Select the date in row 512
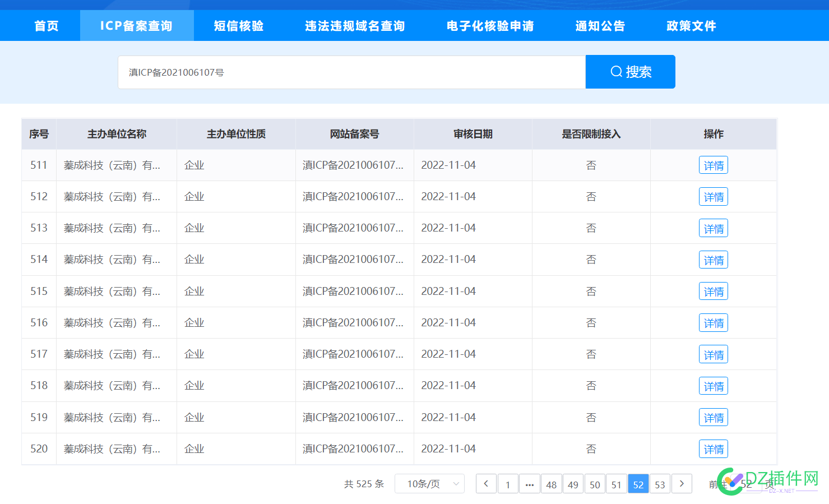829x504 pixels. tap(448, 197)
